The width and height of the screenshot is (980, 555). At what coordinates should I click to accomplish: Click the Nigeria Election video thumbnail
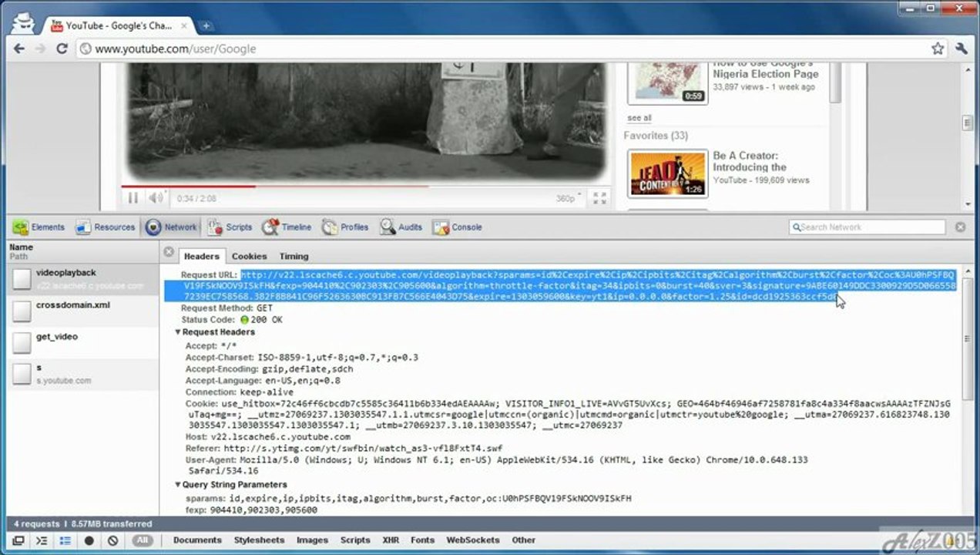(x=667, y=83)
